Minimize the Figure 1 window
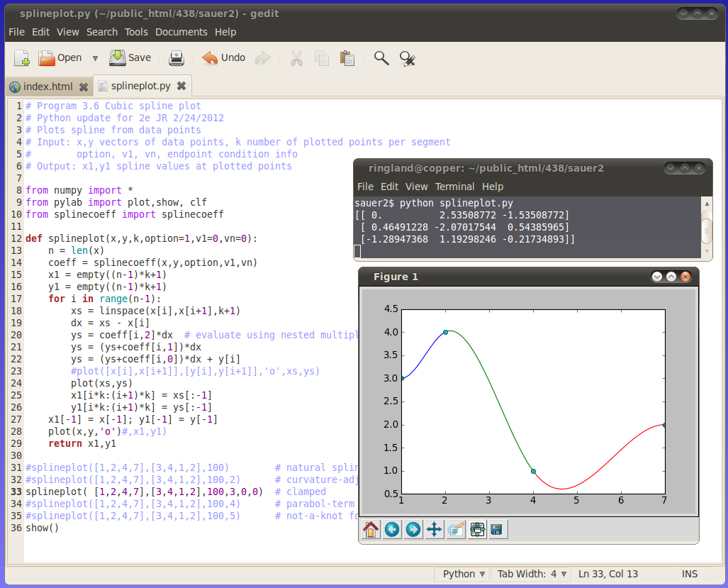Screen dimensions: 728x588 [x=657, y=277]
